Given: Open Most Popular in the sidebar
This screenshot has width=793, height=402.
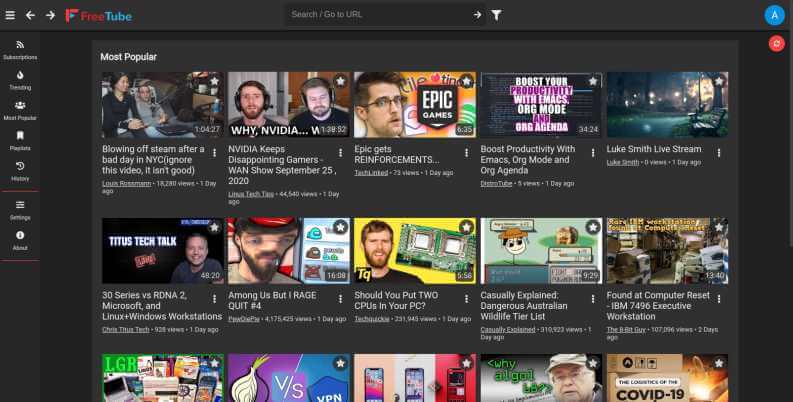Looking at the screenshot, I should pos(20,111).
